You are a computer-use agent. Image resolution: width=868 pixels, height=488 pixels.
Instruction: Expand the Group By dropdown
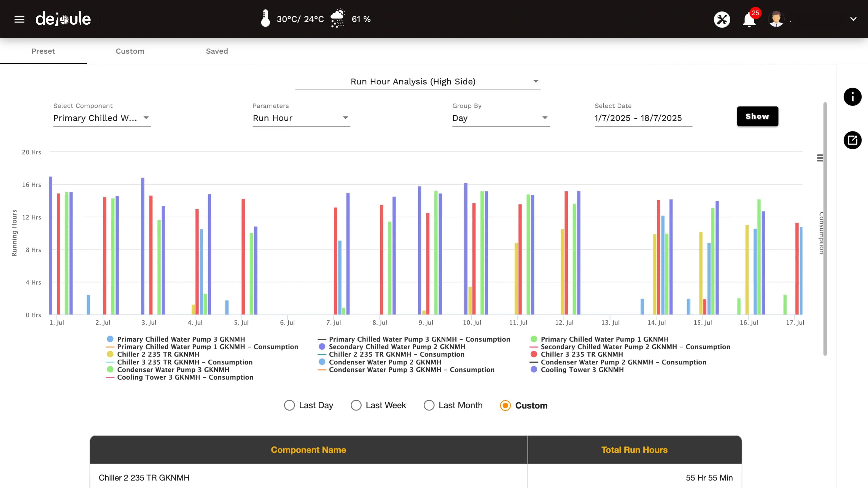click(x=501, y=118)
